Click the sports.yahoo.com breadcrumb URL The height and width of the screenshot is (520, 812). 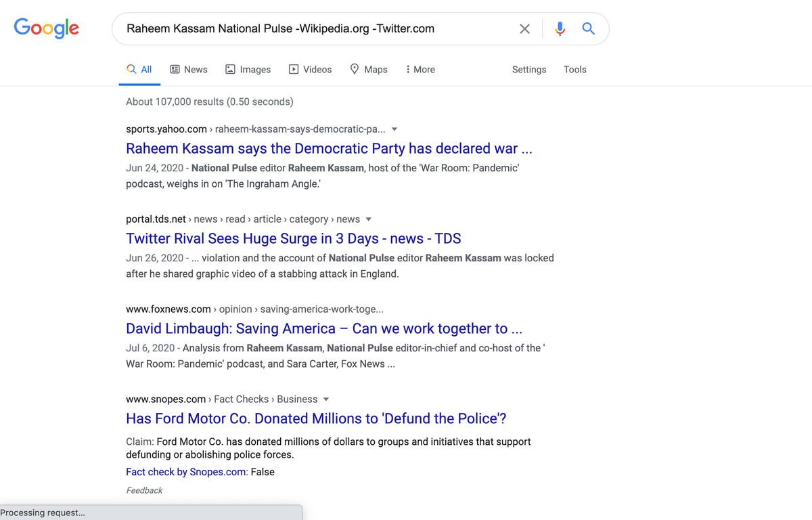256,129
